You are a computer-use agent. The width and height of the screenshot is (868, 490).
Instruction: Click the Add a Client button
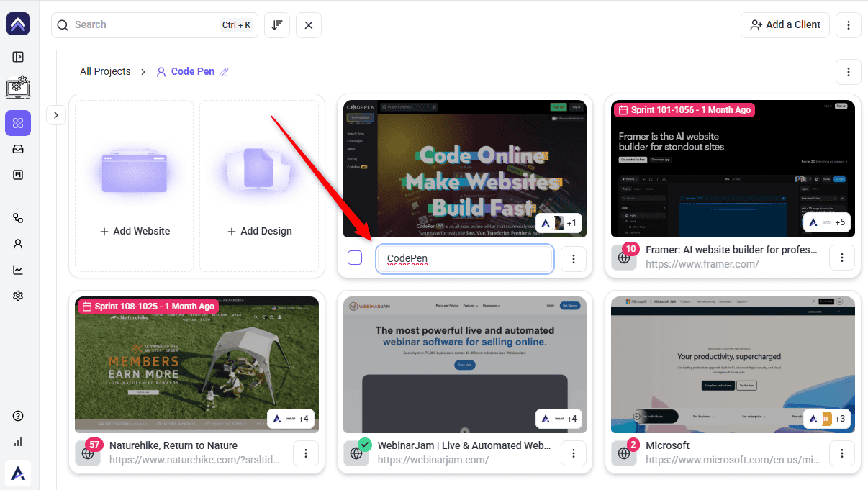tap(785, 24)
